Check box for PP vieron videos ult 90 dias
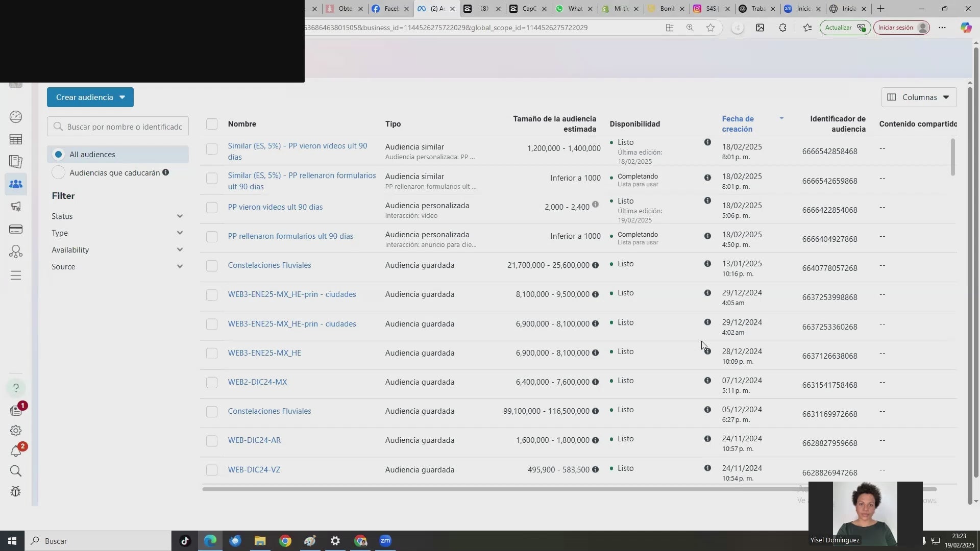This screenshot has height=551, width=980. tap(212, 208)
